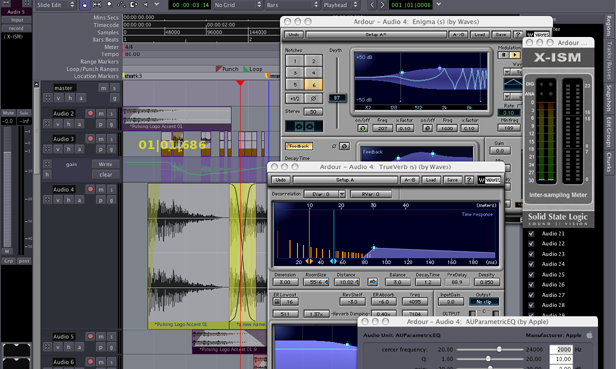Click Audio 3 track expand grid icon

pos(47,149)
